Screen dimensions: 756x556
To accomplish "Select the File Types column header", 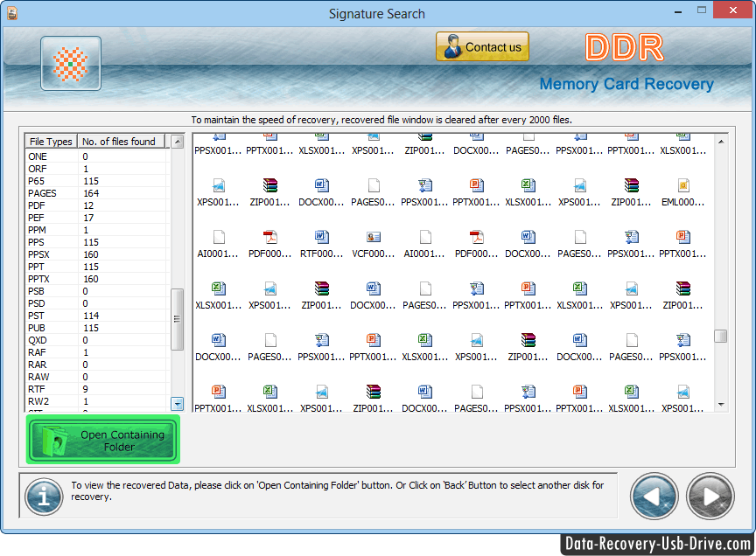I will 50,141.
